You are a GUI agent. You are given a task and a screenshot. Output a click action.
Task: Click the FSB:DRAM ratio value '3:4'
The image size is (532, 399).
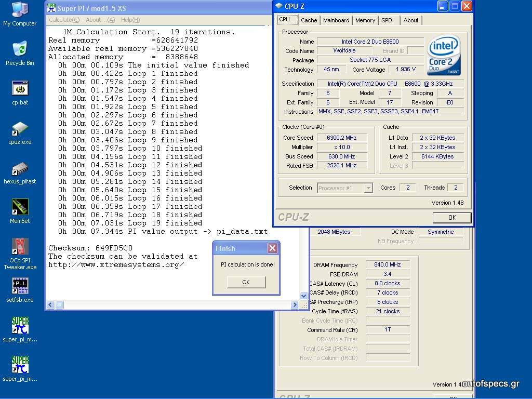coord(388,274)
